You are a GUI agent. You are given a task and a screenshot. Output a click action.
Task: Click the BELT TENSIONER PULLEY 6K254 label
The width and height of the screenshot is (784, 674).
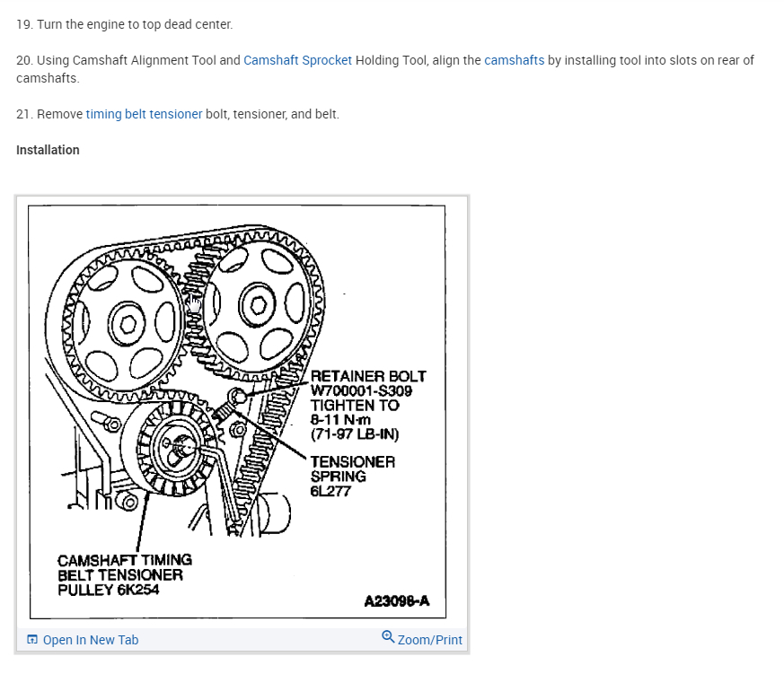point(125,574)
